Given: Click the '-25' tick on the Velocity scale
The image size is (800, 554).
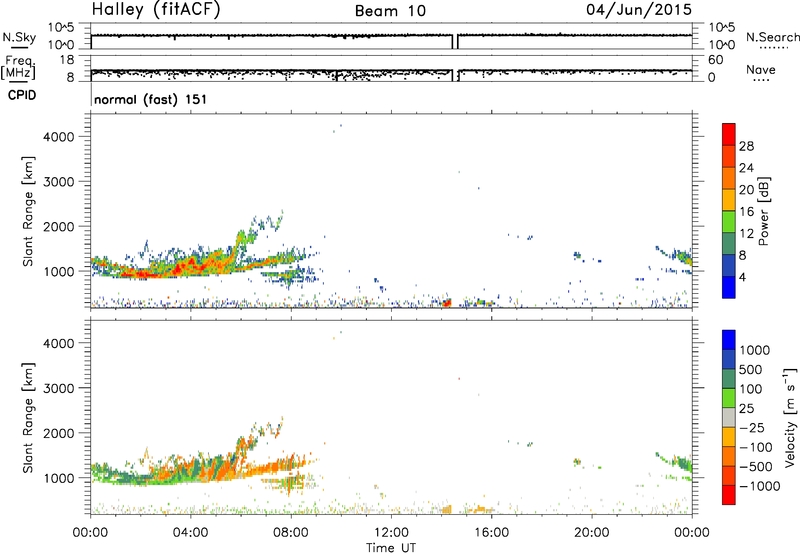Looking at the screenshot, I should pyautogui.click(x=753, y=428).
